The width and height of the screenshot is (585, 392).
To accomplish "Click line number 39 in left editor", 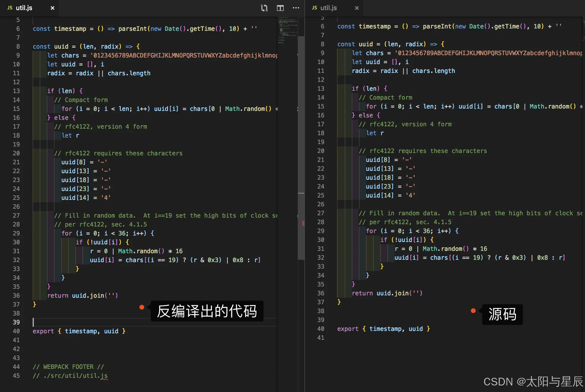I will 16,322.
